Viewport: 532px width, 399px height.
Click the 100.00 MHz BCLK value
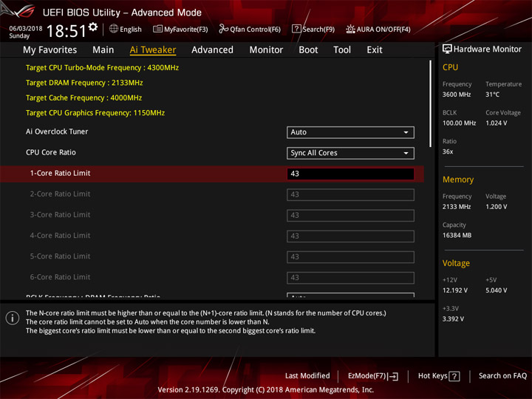459,123
